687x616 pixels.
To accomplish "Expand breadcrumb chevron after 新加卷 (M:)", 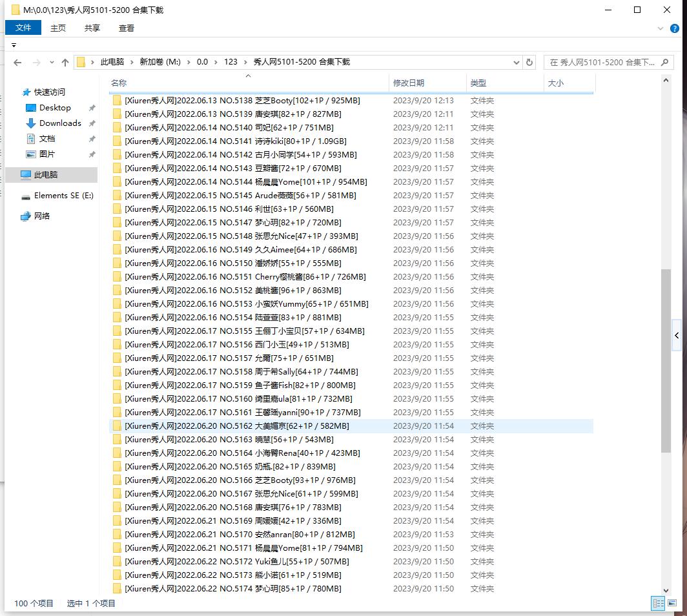I will tap(189, 62).
